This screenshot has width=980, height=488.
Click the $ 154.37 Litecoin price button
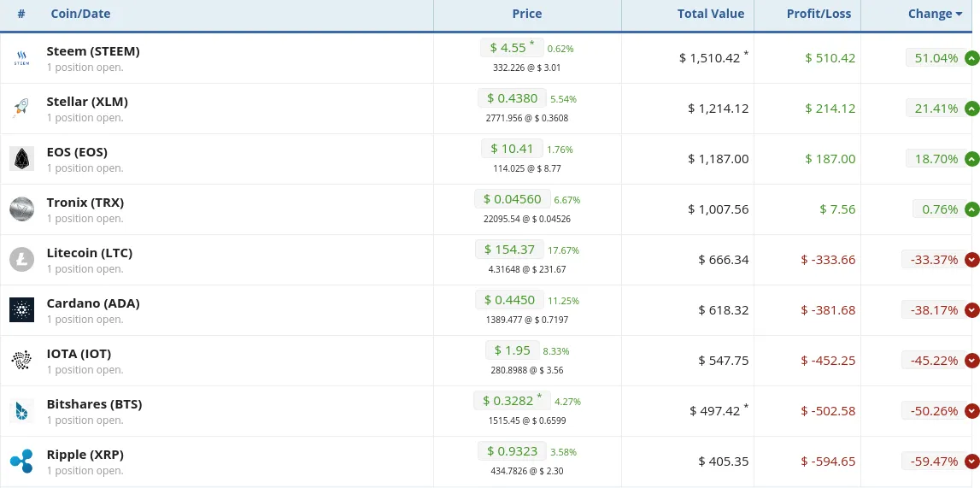point(509,250)
